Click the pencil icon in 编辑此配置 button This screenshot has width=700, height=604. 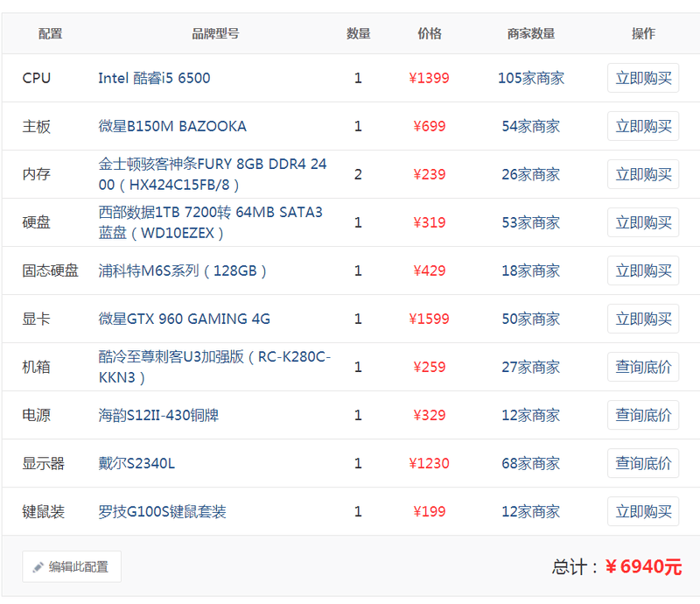pyautogui.click(x=38, y=567)
